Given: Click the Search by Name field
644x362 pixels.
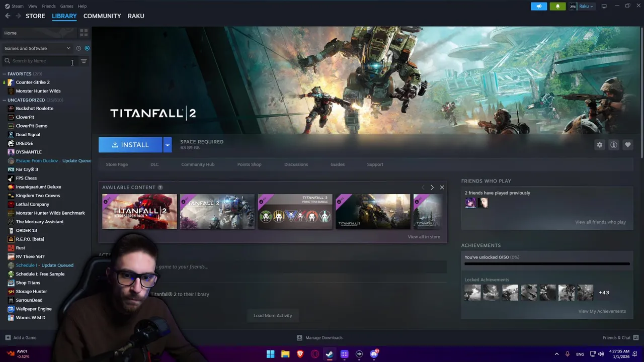Looking at the screenshot, I should coord(40,61).
